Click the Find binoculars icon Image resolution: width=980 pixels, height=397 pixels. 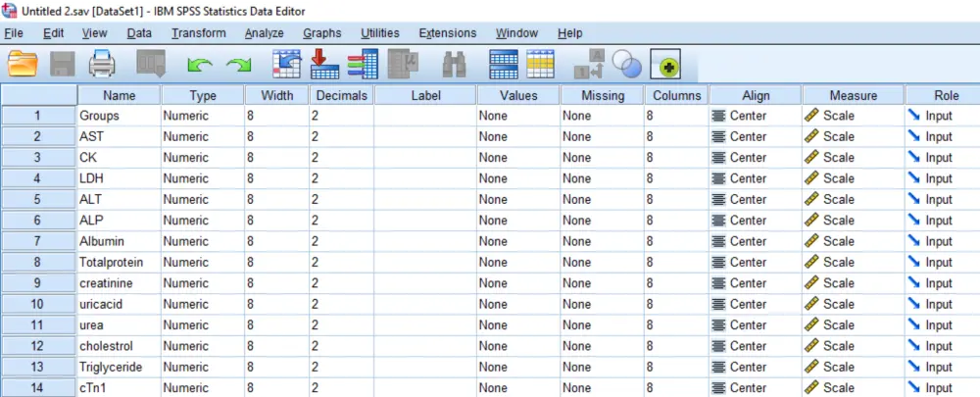[x=454, y=64]
